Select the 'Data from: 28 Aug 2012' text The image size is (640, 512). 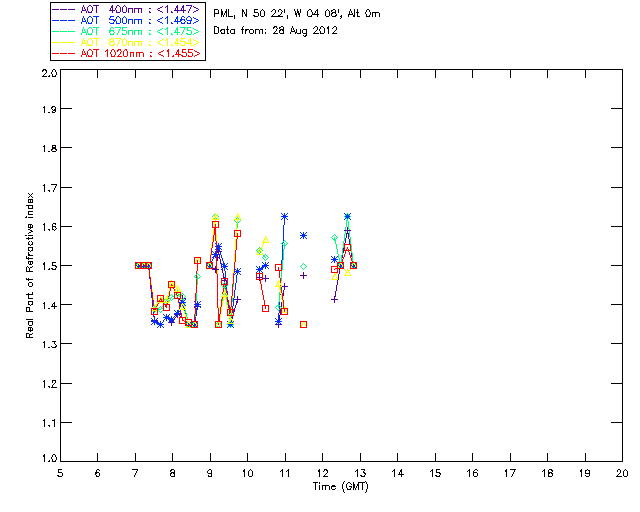click(275, 31)
